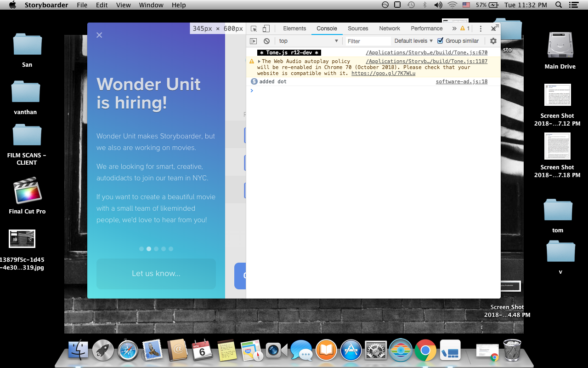Image resolution: width=588 pixels, height=368 pixels.
Task: Open the Default levels dropdown
Action: coord(413,41)
